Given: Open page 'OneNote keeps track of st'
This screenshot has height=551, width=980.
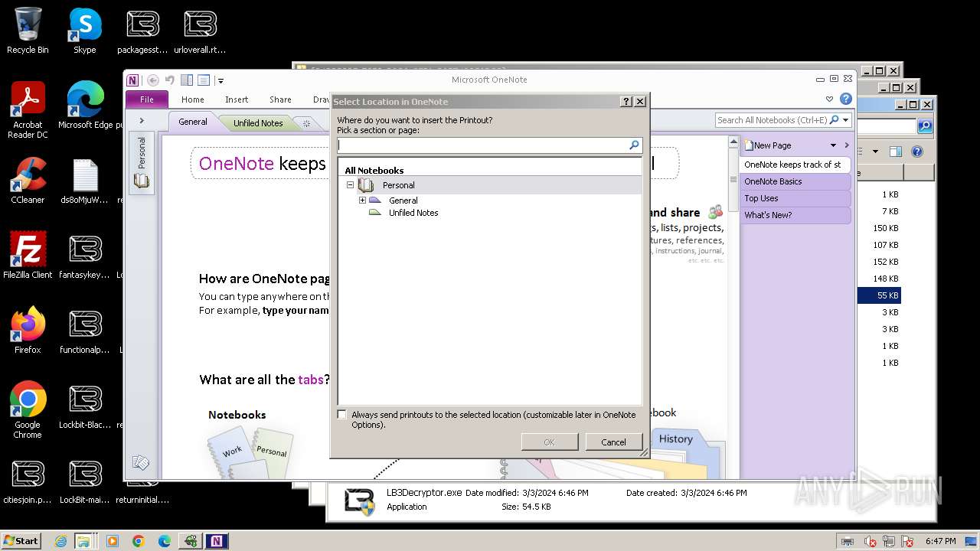Looking at the screenshot, I should coord(795,165).
